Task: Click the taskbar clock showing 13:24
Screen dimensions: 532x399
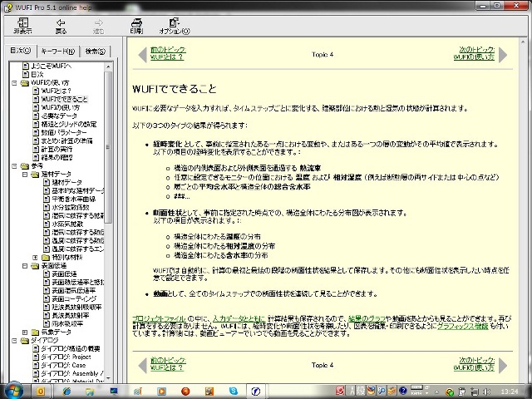Action: tap(510, 392)
